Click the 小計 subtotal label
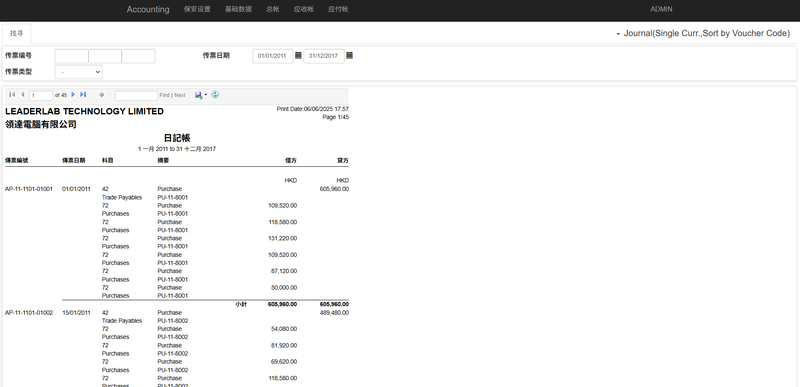Viewport: 800px width, 387px height. (x=241, y=304)
